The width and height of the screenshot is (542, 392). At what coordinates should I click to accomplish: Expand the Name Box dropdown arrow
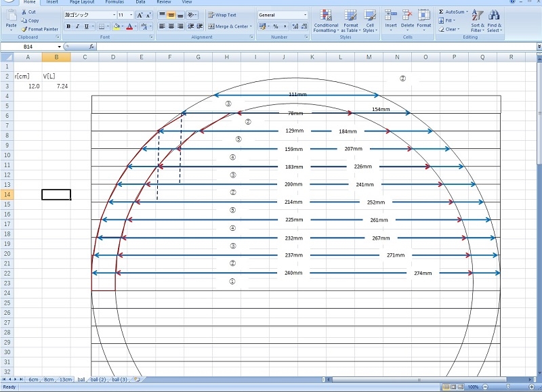(x=60, y=47)
